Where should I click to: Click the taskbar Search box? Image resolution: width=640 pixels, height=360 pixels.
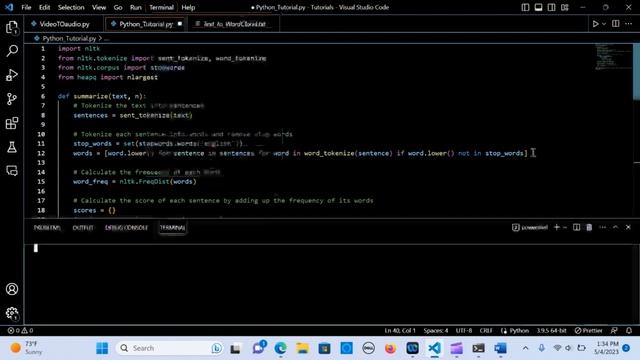(x=169, y=348)
